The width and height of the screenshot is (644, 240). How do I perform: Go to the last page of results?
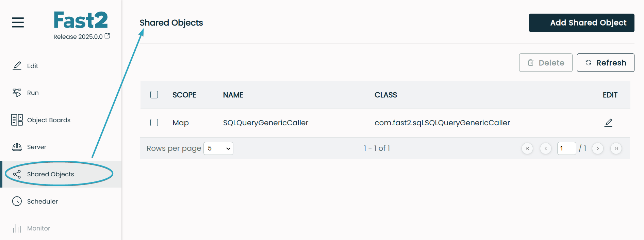point(616,148)
